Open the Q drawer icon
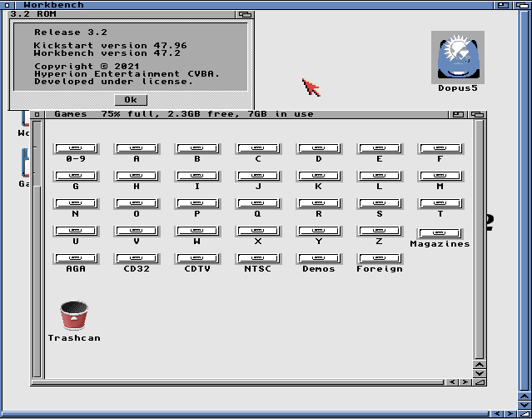 coord(258,203)
